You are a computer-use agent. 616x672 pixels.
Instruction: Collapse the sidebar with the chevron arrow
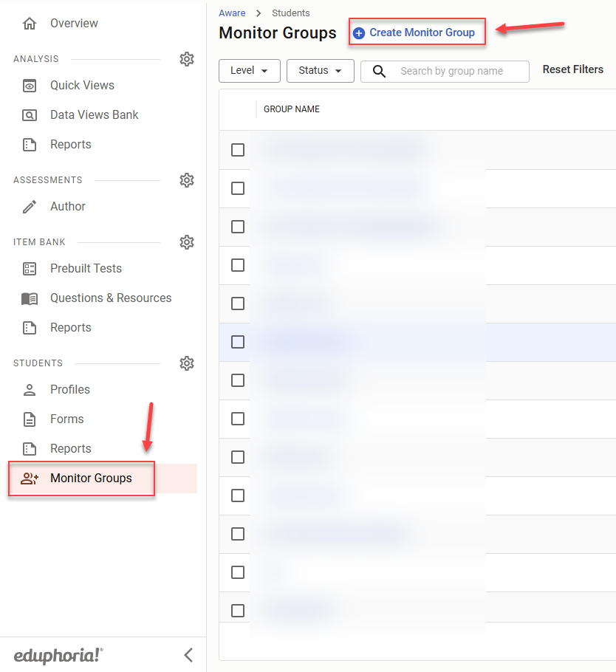point(188,655)
